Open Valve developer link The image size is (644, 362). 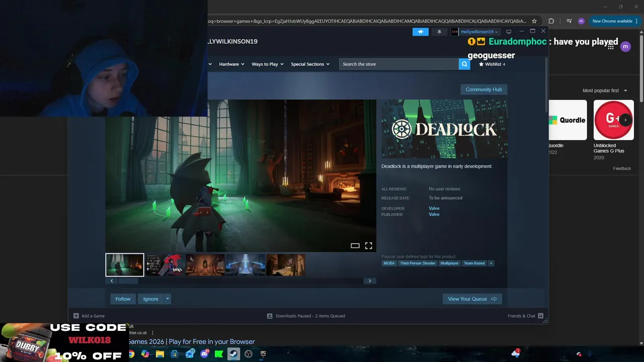[434, 208]
